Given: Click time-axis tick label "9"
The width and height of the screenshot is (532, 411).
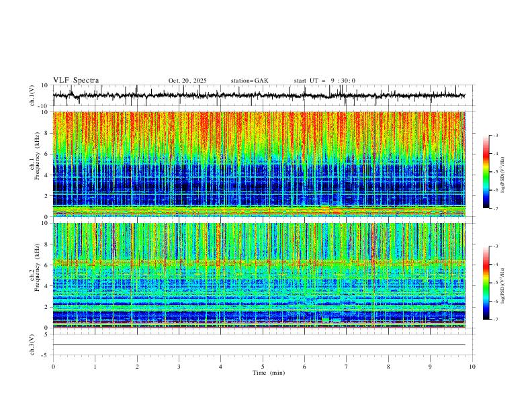Looking at the screenshot, I should pos(430,367).
